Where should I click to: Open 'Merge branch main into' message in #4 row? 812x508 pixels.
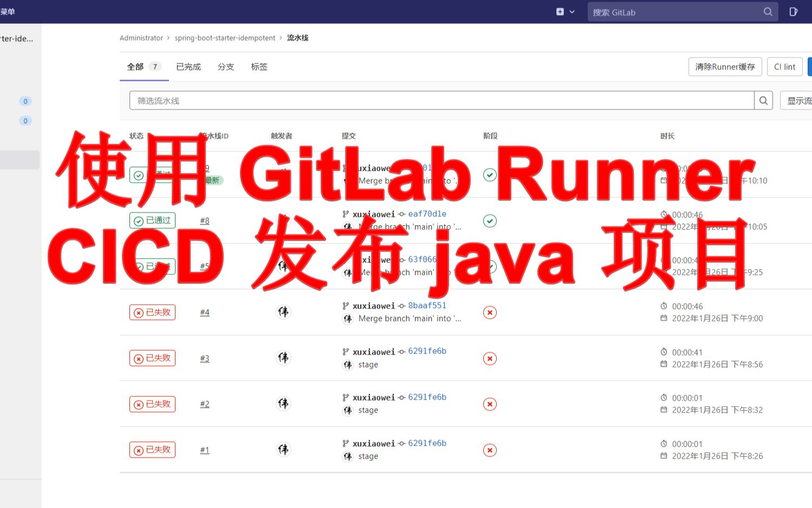[x=410, y=319]
